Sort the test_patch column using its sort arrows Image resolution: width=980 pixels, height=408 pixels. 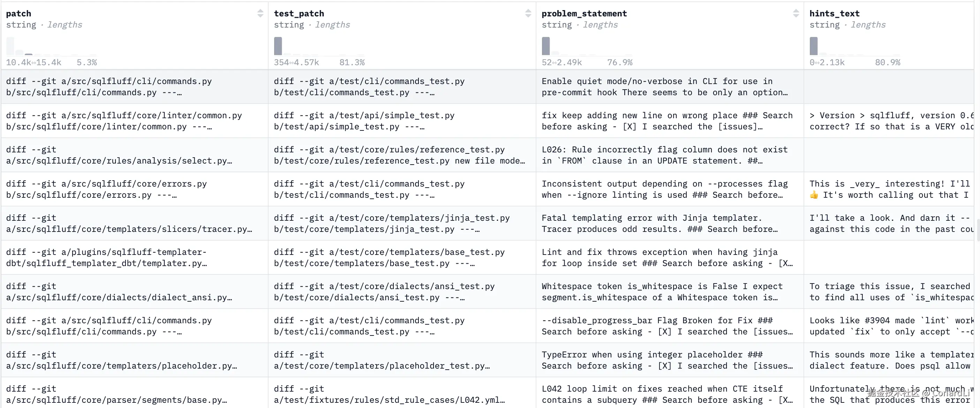pyautogui.click(x=528, y=13)
